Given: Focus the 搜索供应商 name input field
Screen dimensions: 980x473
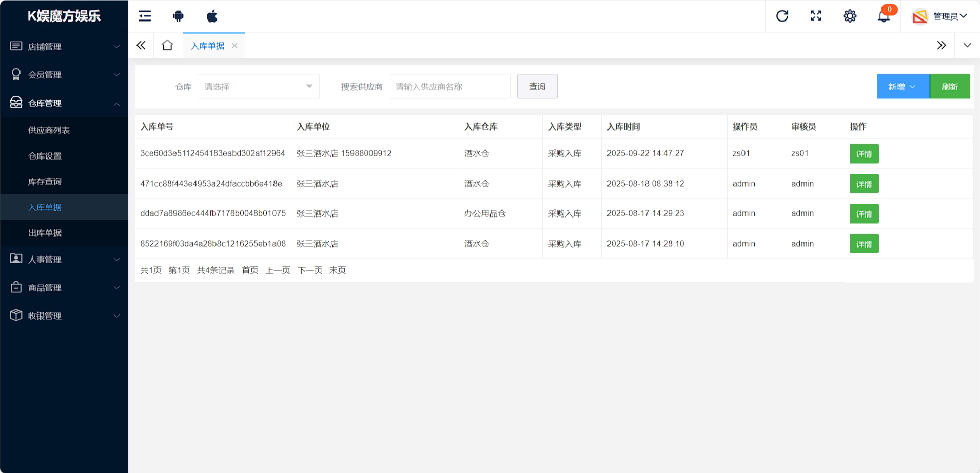Looking at the screenshot, I should [449, 87].
